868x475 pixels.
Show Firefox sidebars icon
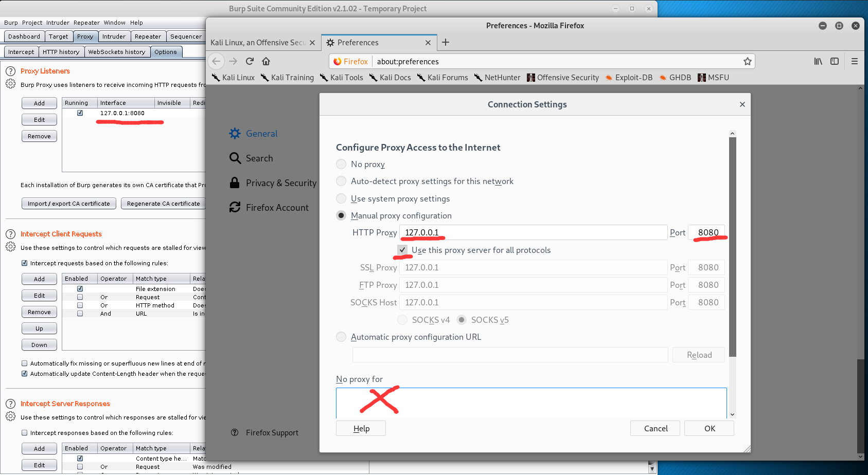tap(835, 61)
